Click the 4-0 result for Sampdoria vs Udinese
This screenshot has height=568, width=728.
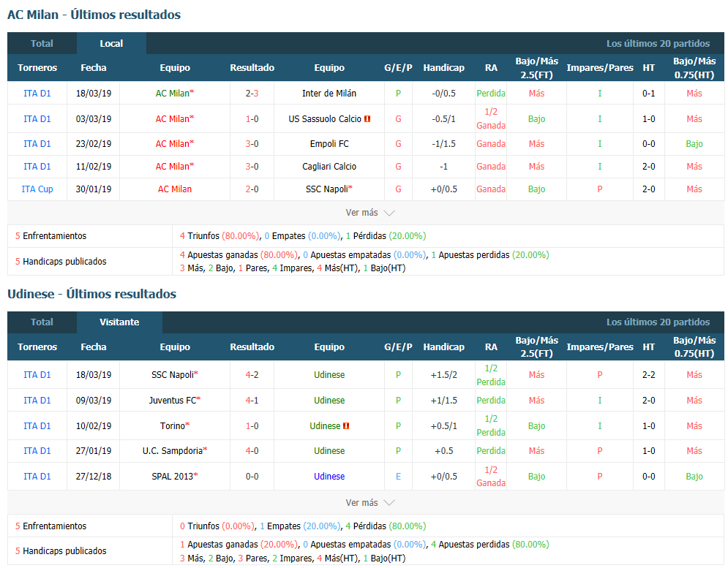252,451
